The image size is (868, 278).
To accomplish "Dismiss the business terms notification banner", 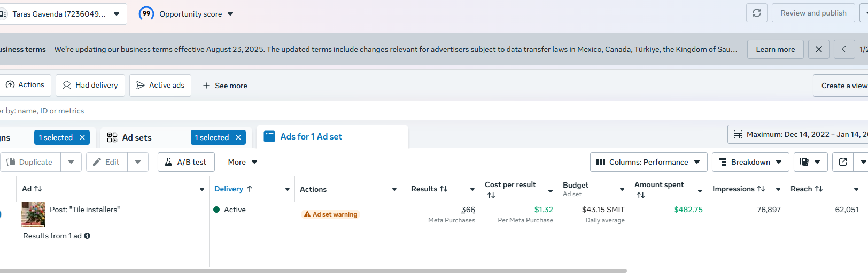I will click(x=818, y=49).
